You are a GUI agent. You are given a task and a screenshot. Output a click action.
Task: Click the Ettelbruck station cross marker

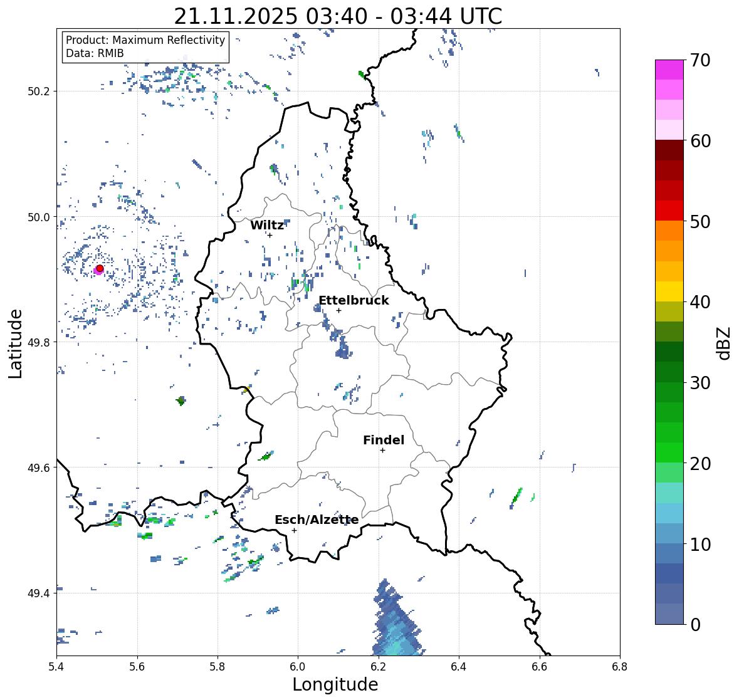[338, 310]
